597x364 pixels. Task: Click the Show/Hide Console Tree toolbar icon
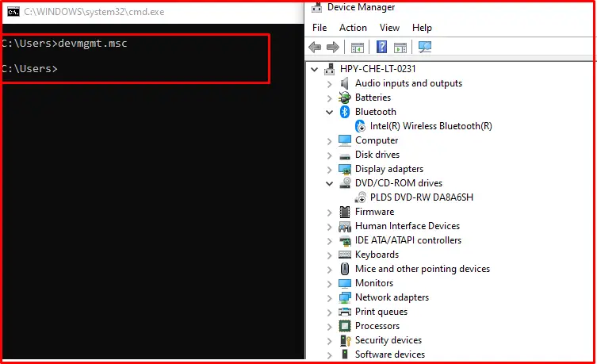coord(357,48)
